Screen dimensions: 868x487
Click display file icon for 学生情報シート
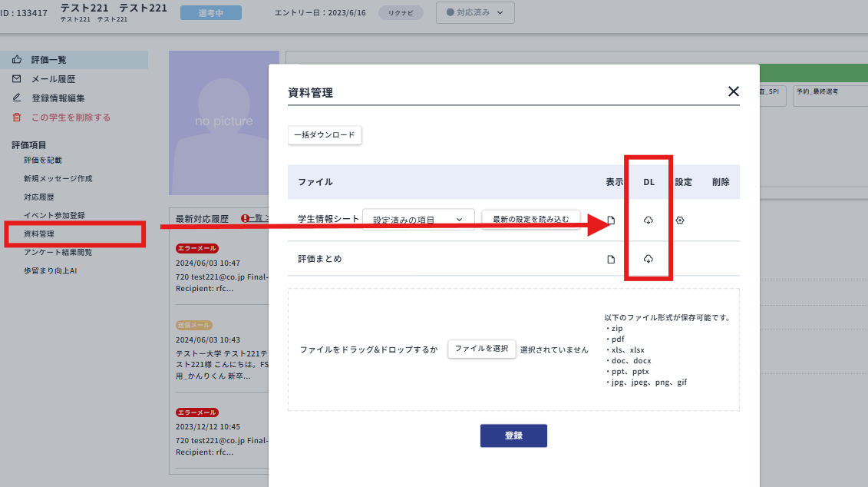pyautogui.click(x=611, y=220)
